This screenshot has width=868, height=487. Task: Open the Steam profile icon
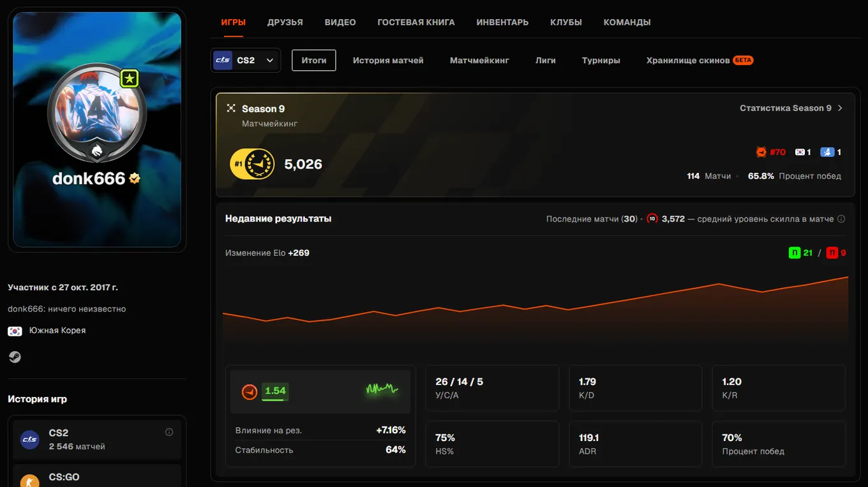pyautogui.click(x=15, y=357)
